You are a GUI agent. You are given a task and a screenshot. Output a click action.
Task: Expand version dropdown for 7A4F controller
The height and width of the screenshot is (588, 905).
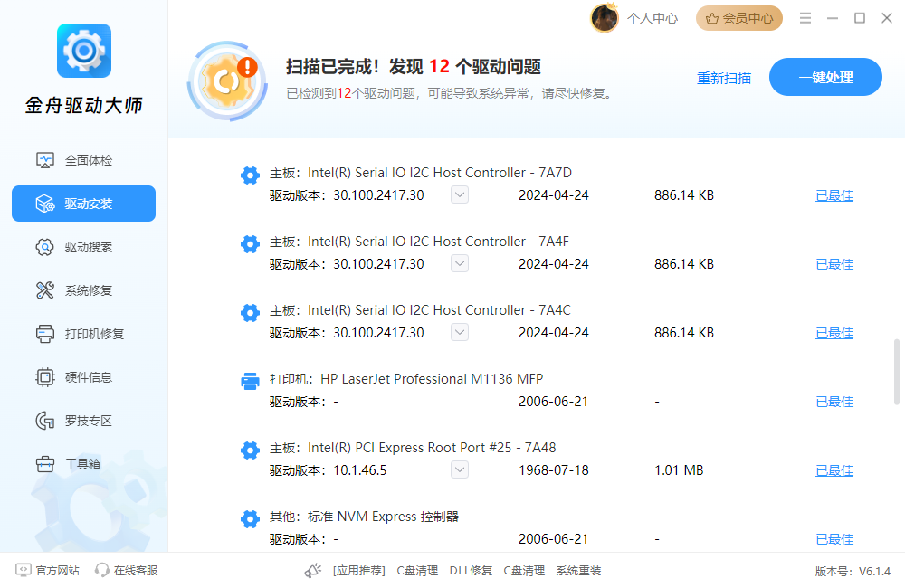[x=460, y=263]
